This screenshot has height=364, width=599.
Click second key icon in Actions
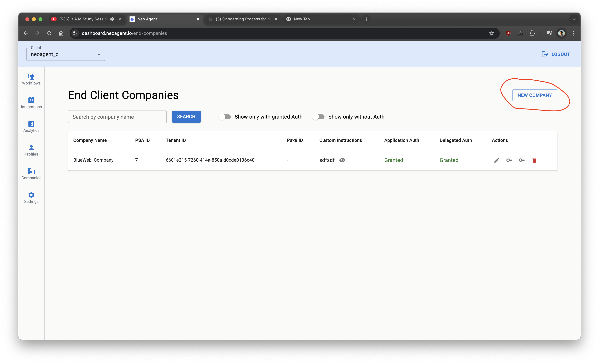[522, 160]
